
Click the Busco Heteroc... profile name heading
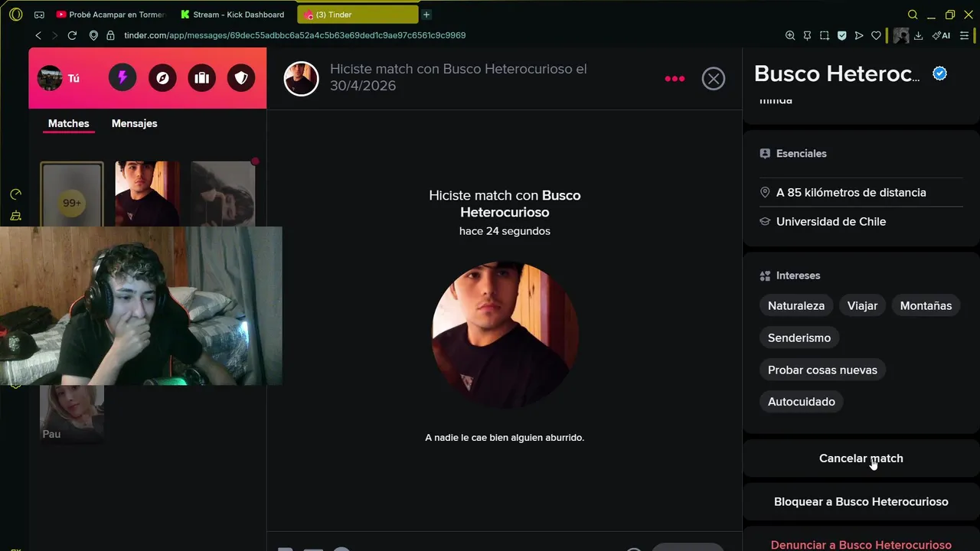[x=837, y=73]
